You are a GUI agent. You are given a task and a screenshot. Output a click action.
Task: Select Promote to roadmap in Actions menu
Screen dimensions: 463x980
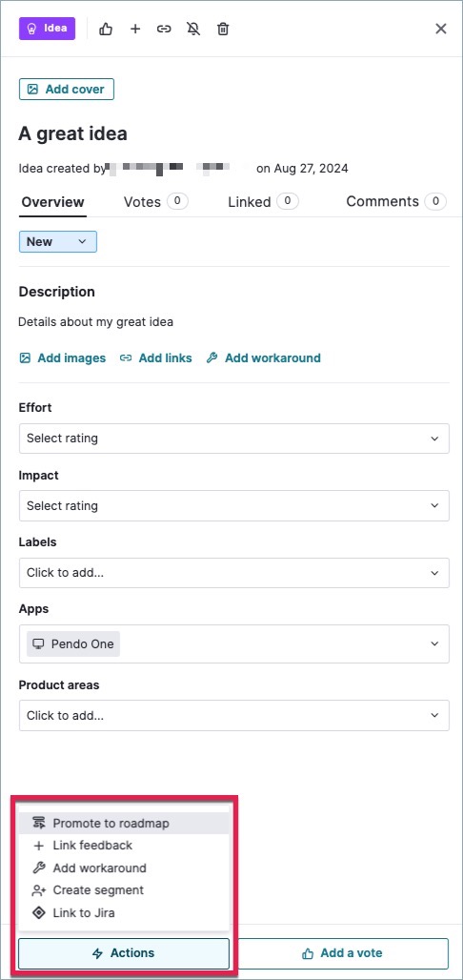(124, 823)
